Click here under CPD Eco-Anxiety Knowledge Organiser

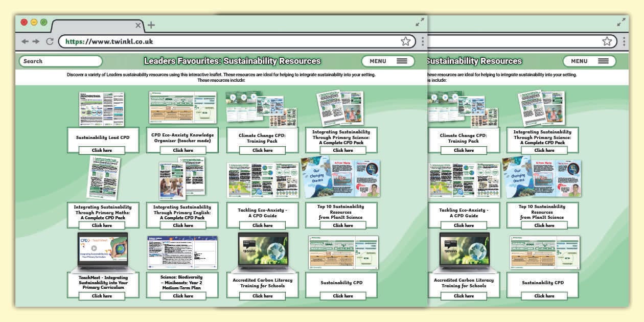coord(182,150)
